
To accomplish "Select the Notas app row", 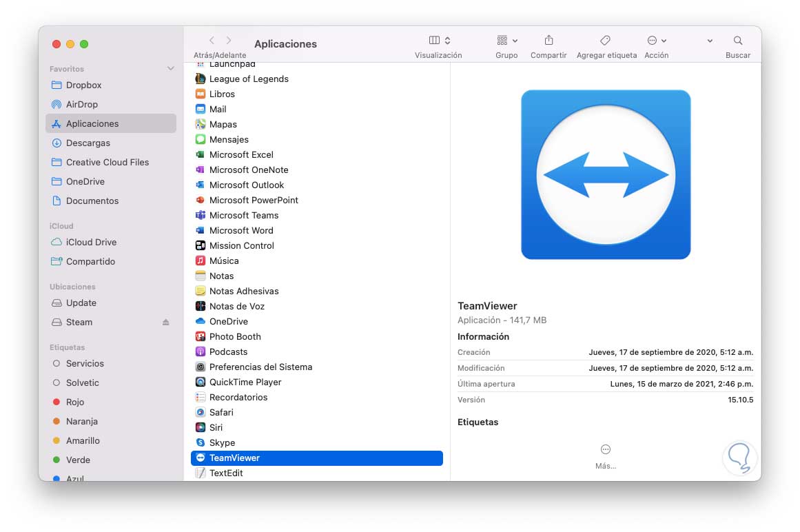I will coord(317,276).
